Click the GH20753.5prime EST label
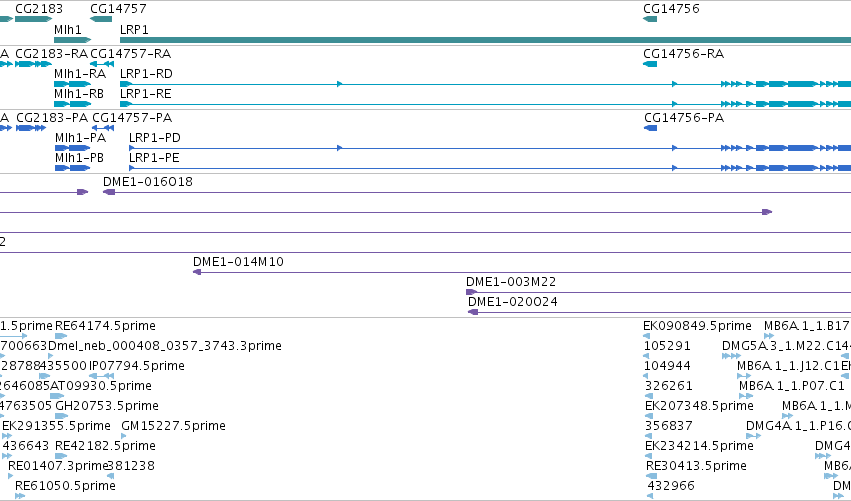 click(107, 406)
